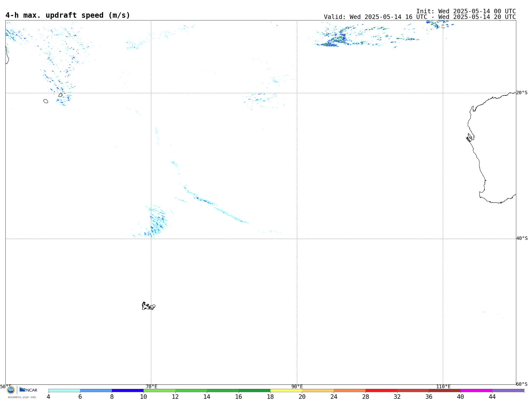This screenshot has width=532, height=400.
Task: Select the purple colorbar segment above 44
Action: click(508, 391)
